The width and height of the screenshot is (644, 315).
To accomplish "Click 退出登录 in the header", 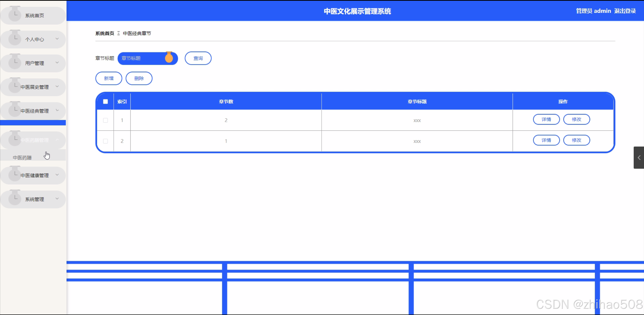I will point(625,11).
